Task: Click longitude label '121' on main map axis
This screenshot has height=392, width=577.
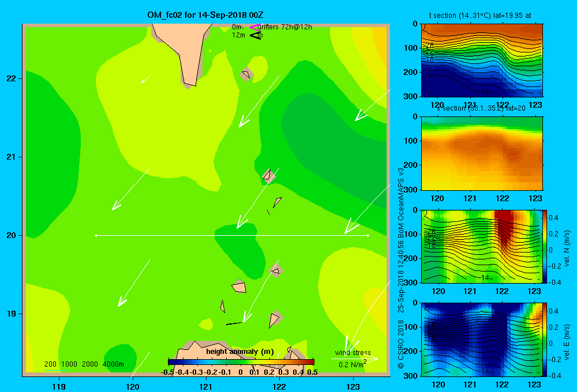Action: (206, 386)
